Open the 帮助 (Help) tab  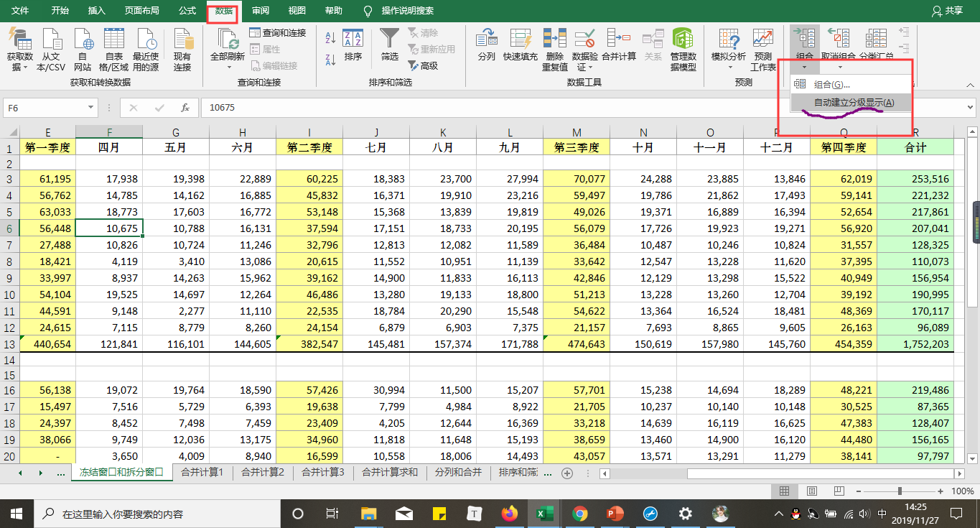pos(333,11)
